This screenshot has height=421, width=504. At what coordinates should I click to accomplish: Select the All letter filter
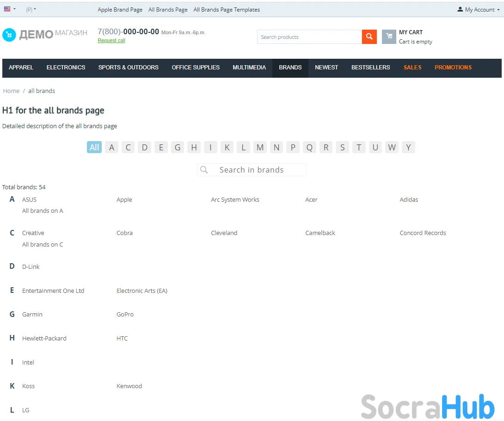94,147
